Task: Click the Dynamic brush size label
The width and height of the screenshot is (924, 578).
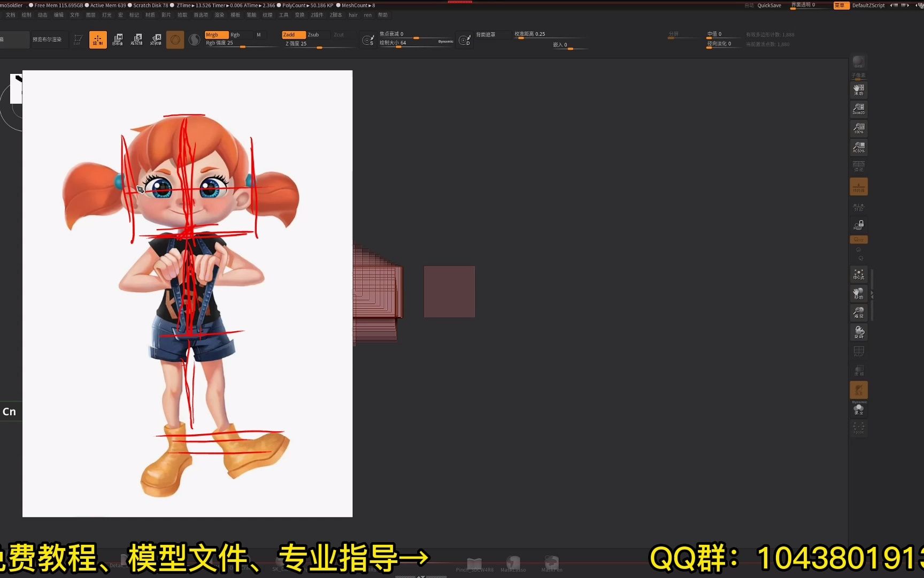Action: pyautogui.click(x=445, y=41)
